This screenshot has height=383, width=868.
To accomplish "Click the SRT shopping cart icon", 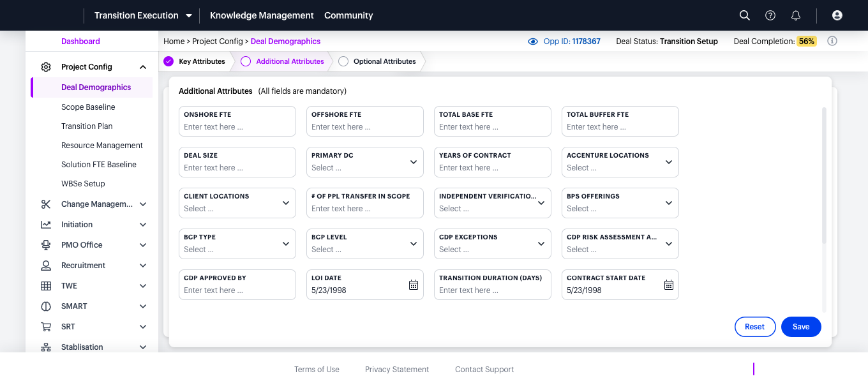I will click(x=46, y=327).
